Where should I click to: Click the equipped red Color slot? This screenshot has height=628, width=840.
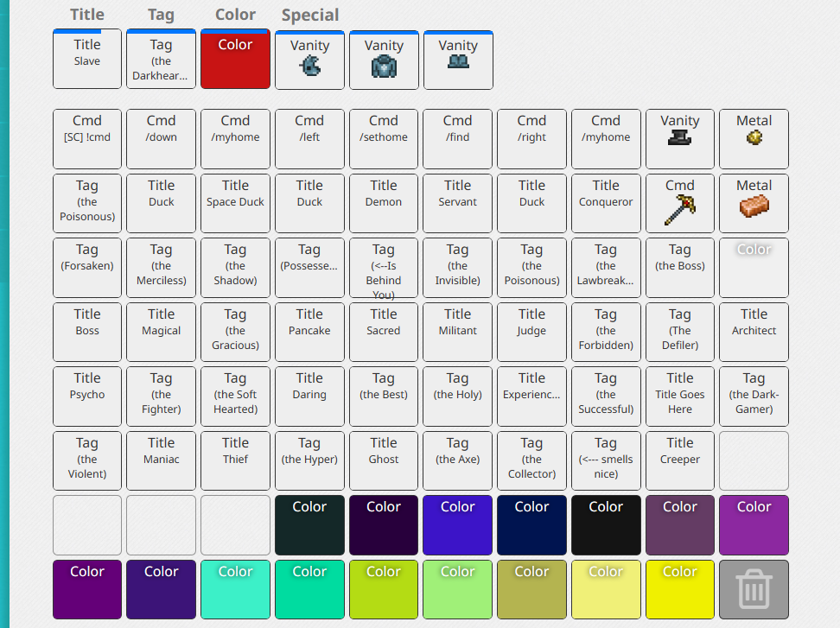click(235, 59)
